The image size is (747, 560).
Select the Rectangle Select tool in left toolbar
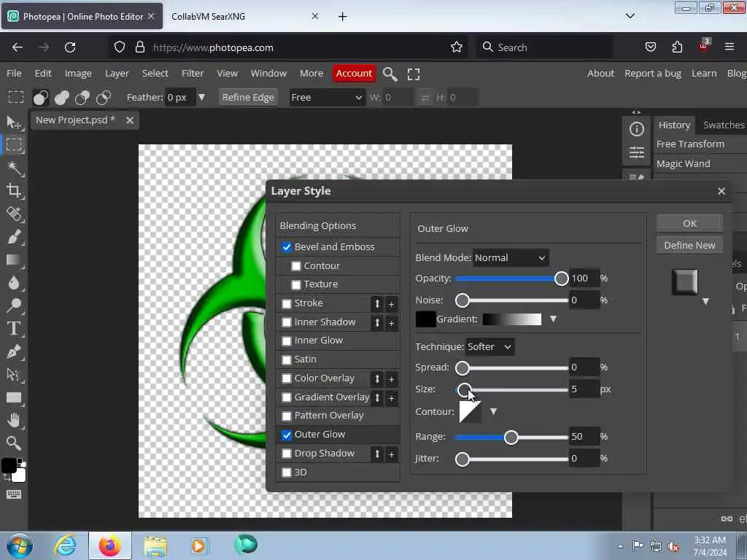pyautogui.click(x=14, y=144)
